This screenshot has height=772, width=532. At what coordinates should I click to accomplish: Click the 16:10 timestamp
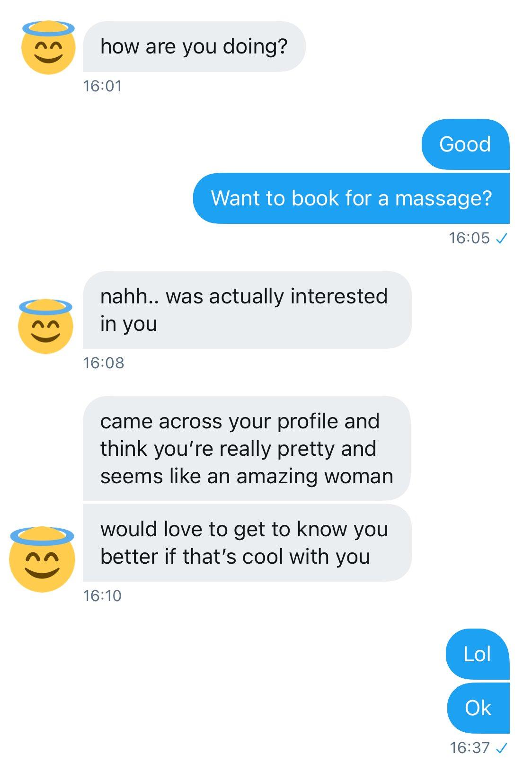tap(102, 595)
